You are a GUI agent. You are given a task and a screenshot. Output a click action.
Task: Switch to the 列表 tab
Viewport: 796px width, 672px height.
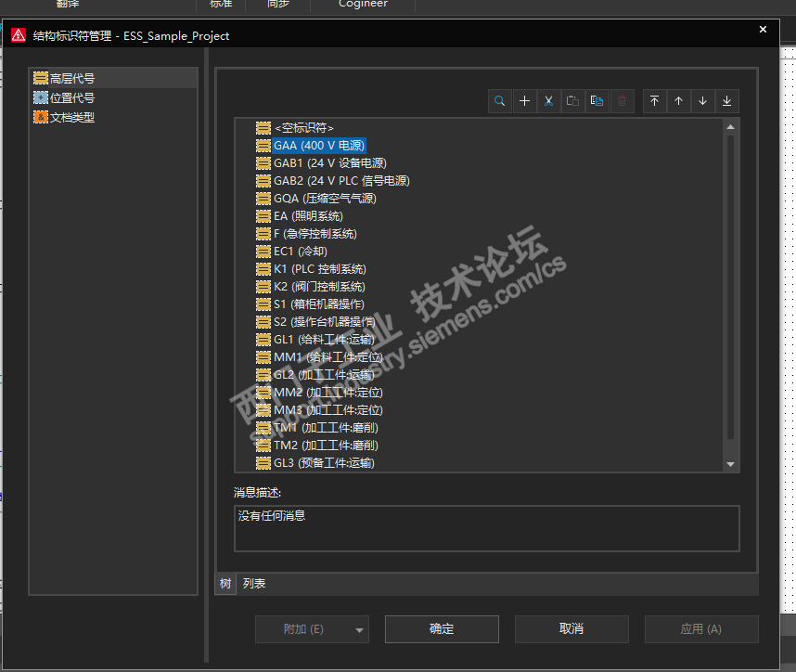coord(254,584)
